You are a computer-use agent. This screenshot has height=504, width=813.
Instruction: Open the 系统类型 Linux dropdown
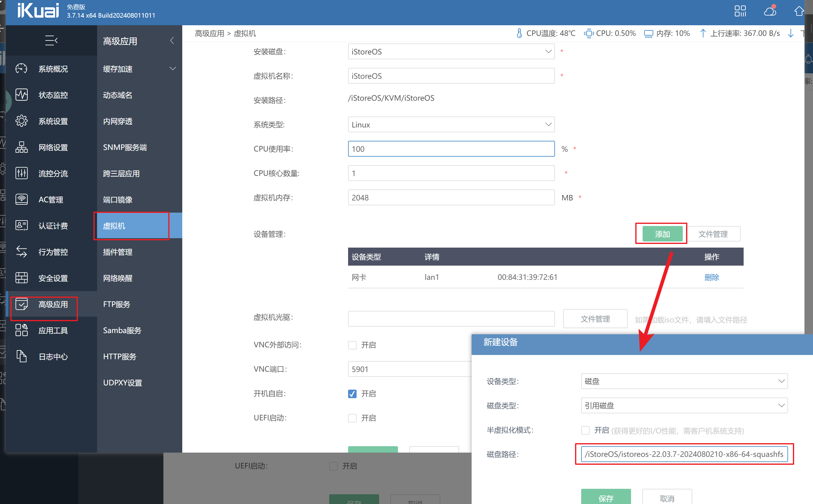point(451,124)
